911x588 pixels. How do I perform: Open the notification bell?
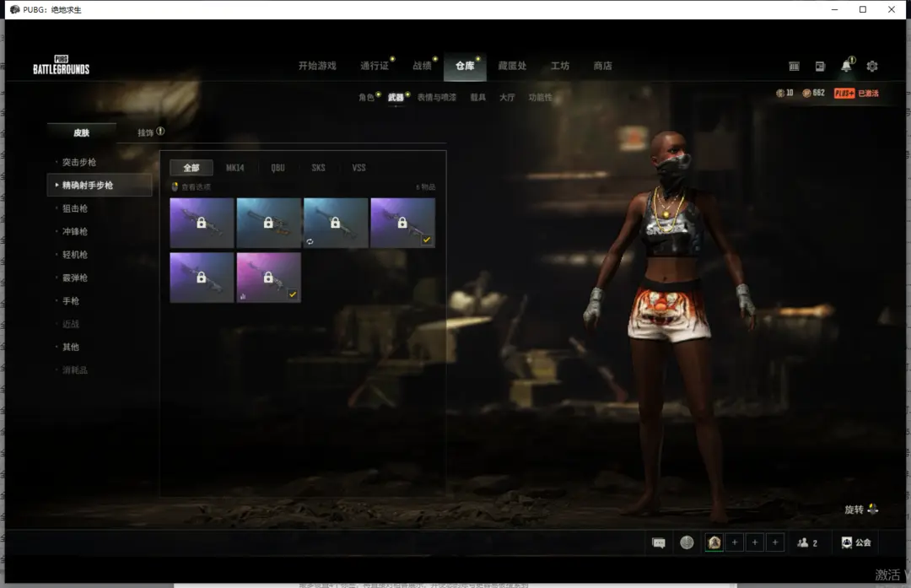(847, 66)
